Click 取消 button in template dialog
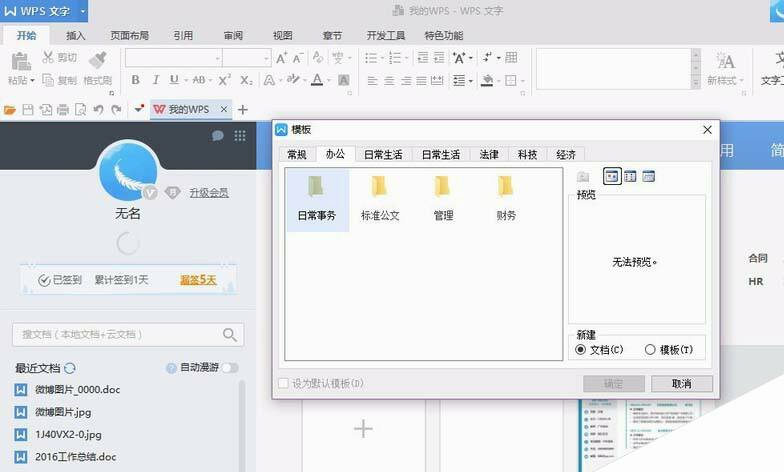The image size is (784, 472). click(682, 384)
